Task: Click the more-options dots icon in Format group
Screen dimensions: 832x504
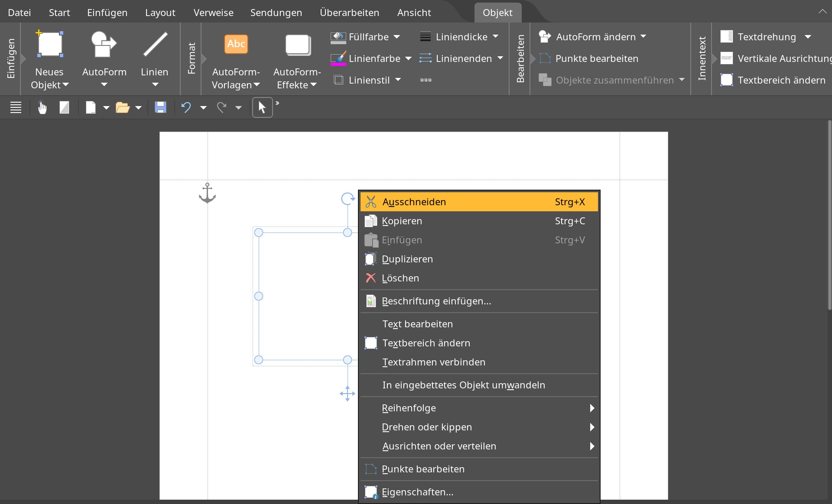Action: click(x=426, y=80)
